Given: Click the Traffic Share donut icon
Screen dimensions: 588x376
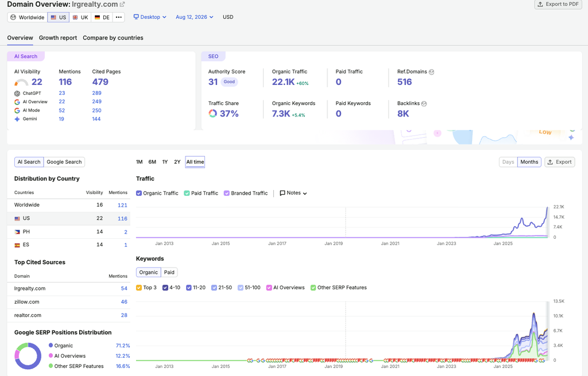Looking at the screenshot, I should pos(212,114).
